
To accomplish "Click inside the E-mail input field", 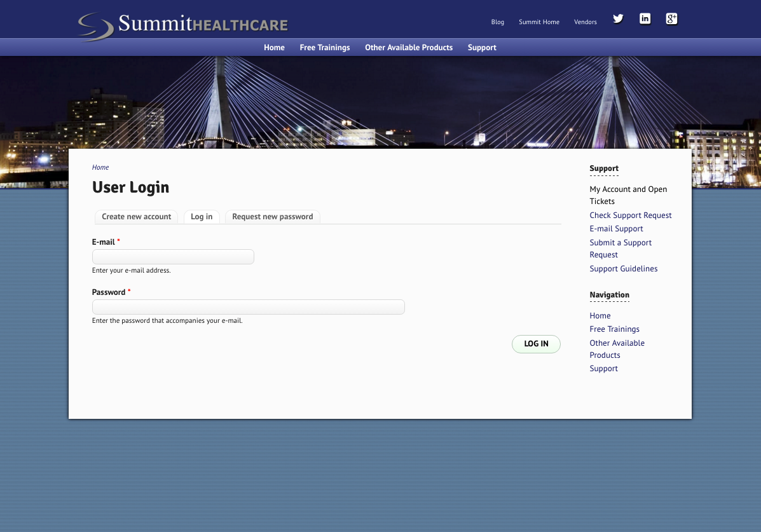I will pos(172,256).
